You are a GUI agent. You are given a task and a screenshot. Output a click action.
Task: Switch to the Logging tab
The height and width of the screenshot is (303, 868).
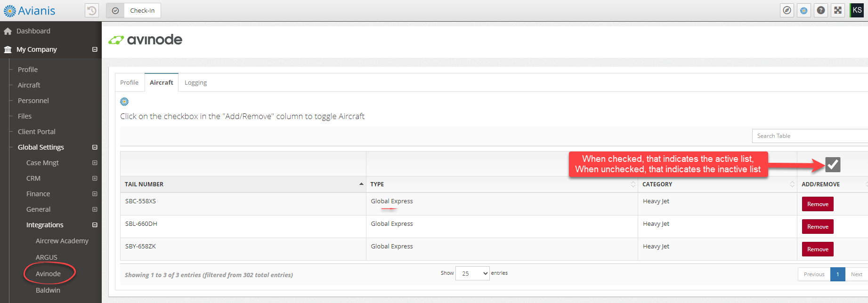[195, 82]
